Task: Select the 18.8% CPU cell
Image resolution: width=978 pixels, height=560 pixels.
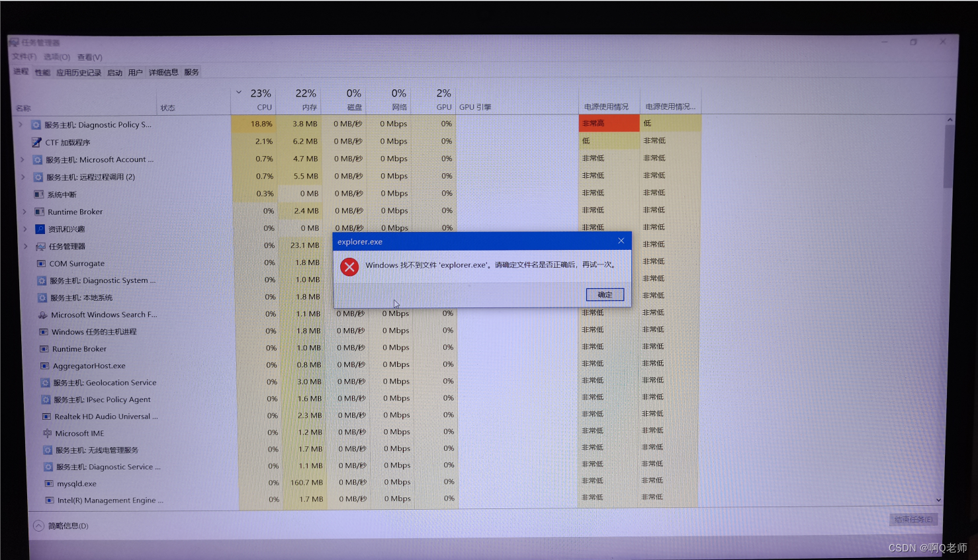Action: point(253,124)
